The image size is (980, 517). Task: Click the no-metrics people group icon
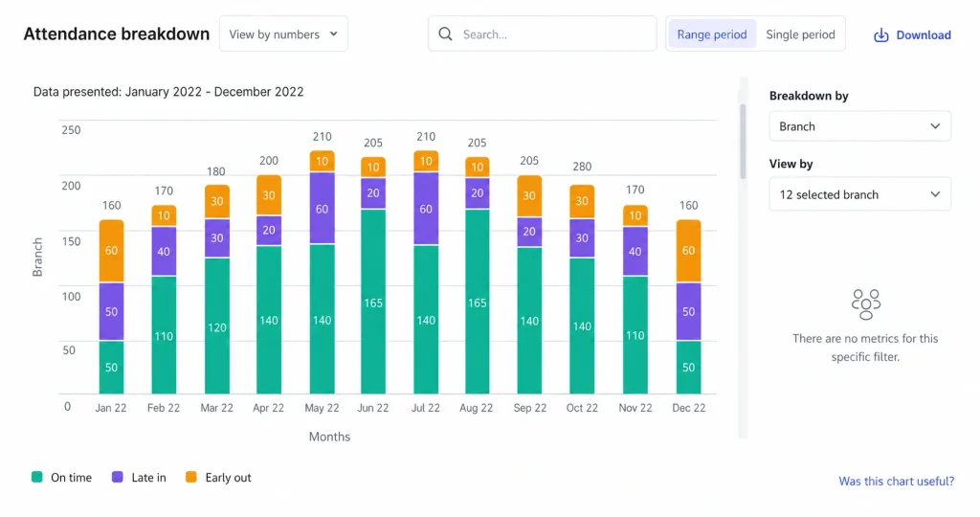(x=865, y=304)
